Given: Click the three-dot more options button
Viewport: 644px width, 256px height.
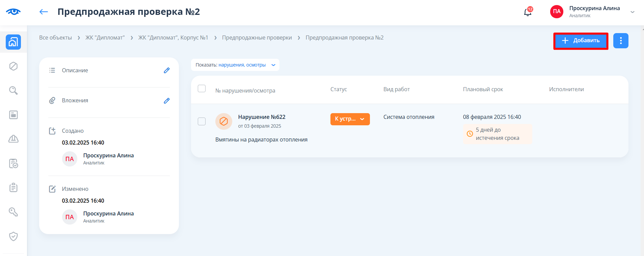Looking at the screenshot, I should (x=620, y=41).
